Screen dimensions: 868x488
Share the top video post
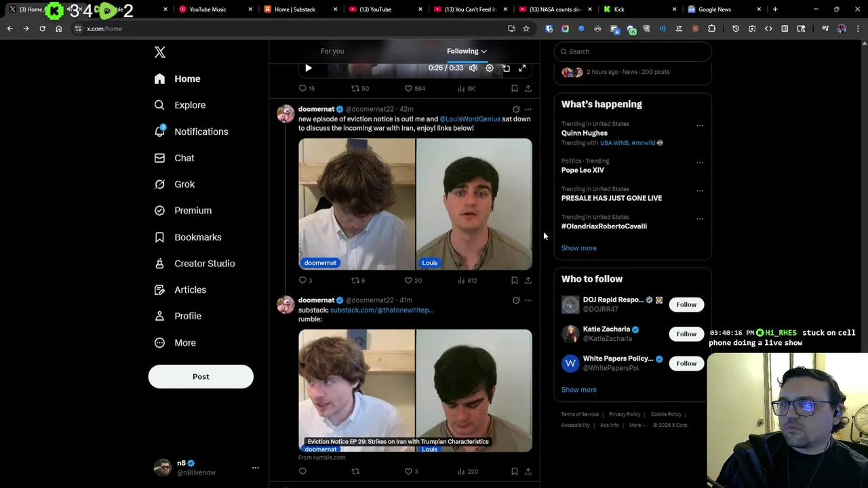[528, 89]
